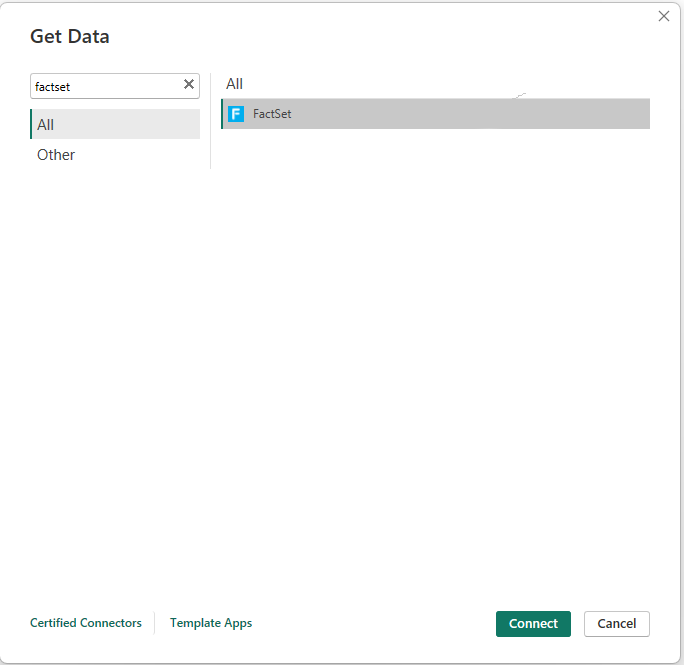Clear the factset search text

coord(188,84)
